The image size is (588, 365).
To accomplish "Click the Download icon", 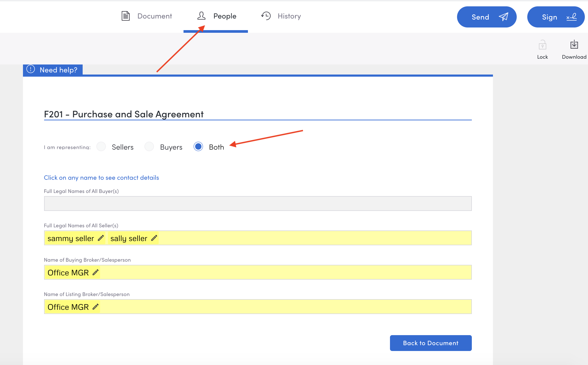I will pos(574,45).
